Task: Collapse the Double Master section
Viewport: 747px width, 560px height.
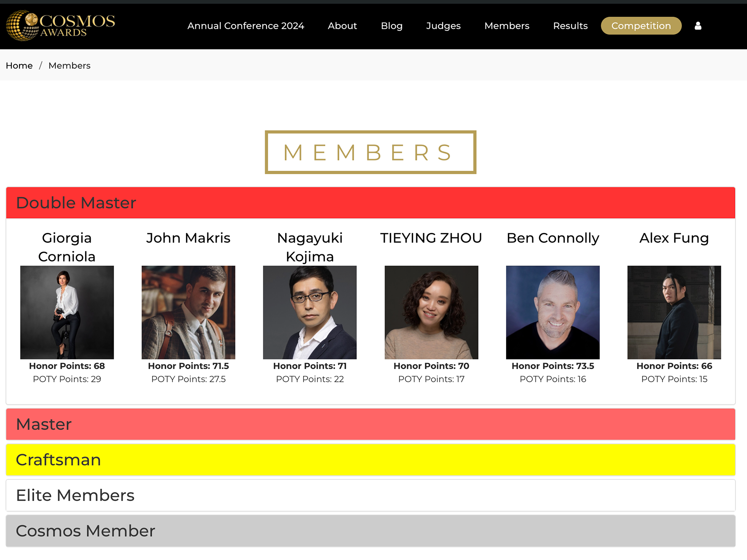Action: (370, 203)
